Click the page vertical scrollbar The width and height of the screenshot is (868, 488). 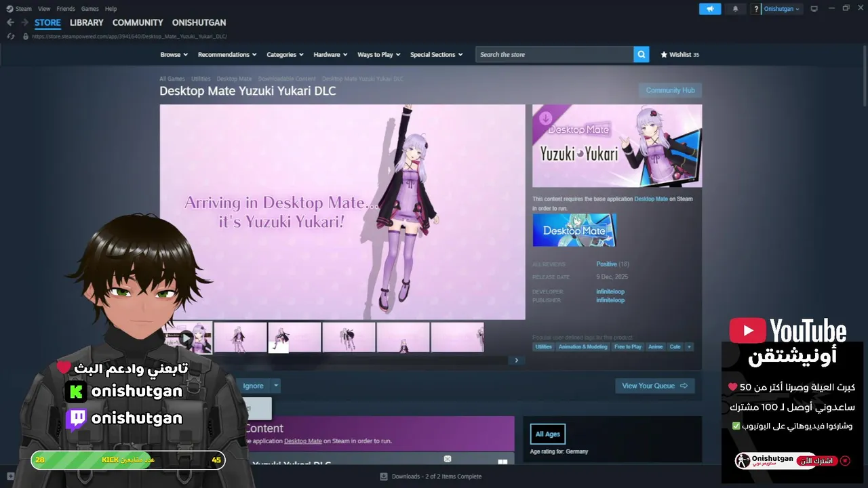864,75
